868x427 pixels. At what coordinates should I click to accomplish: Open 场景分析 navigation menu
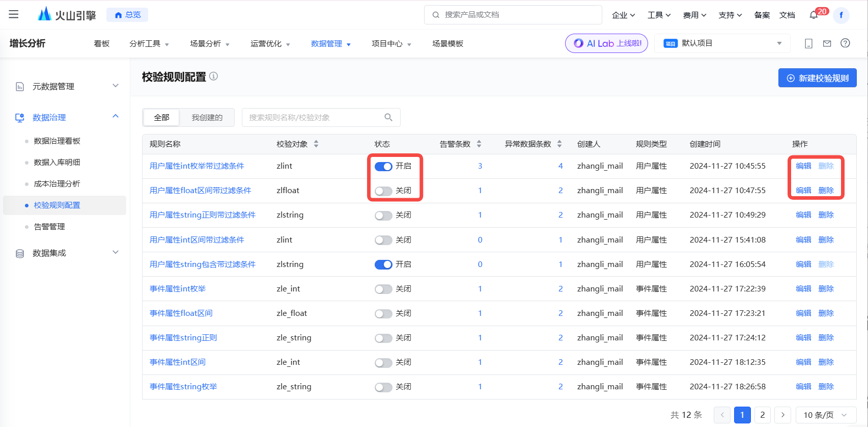(x=210, y=44)
